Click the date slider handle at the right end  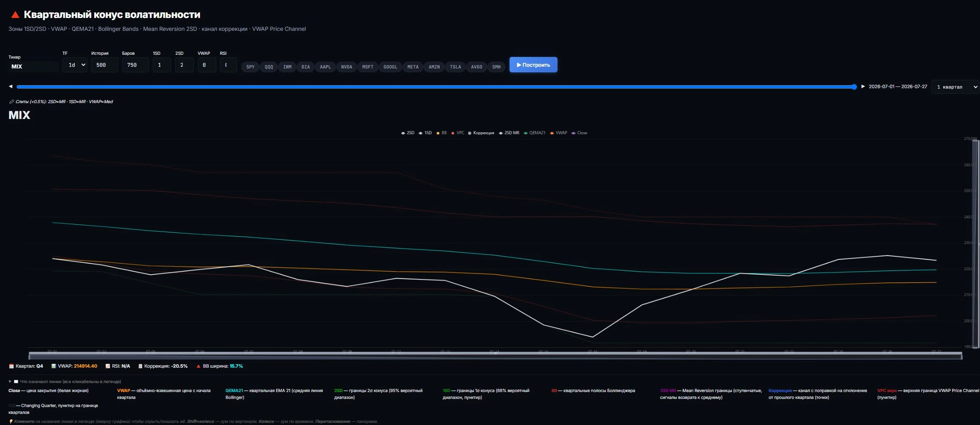coord(854,87)
